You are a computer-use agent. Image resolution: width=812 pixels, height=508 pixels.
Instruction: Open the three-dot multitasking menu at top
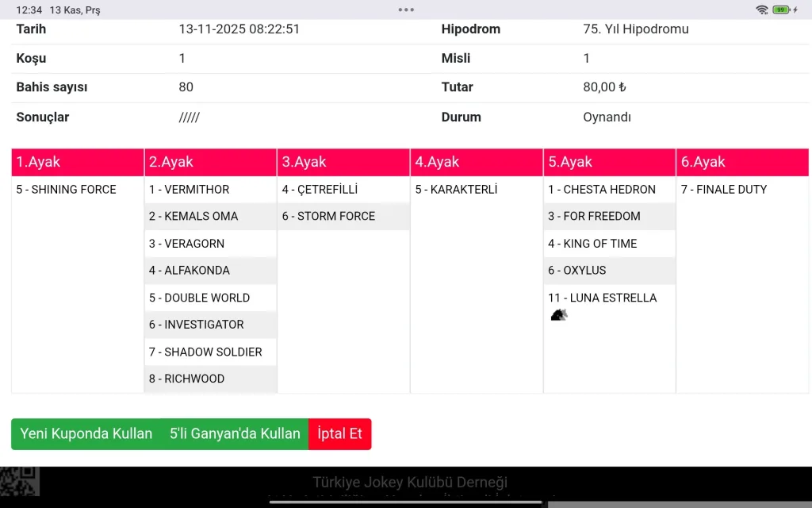(x=406, y=10)
